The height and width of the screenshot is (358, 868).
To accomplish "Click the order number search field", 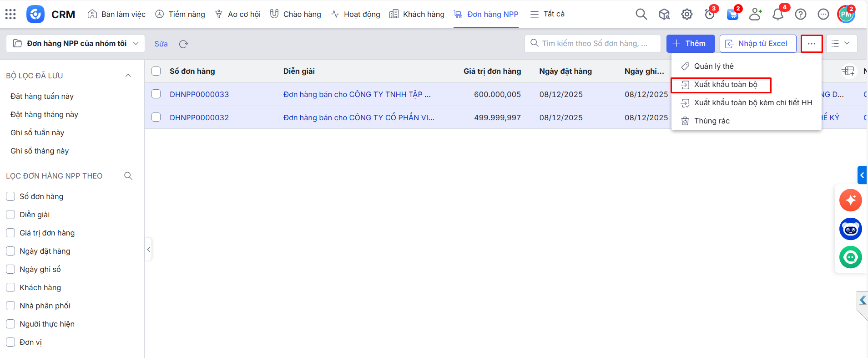I will (594, 44).
